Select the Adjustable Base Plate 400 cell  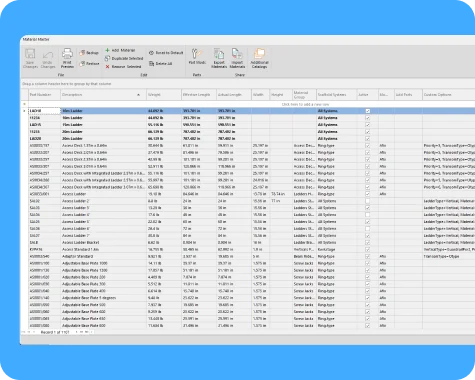click(103, 291)
